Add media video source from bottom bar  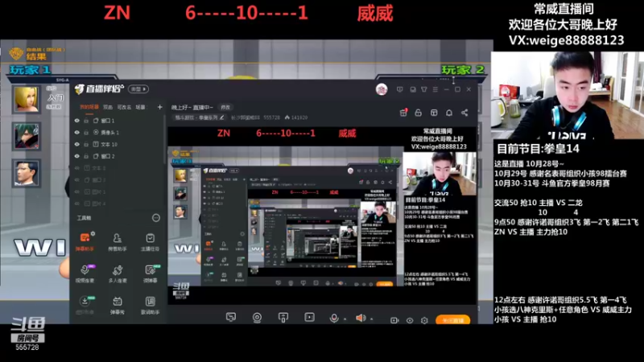click(309, 317)
